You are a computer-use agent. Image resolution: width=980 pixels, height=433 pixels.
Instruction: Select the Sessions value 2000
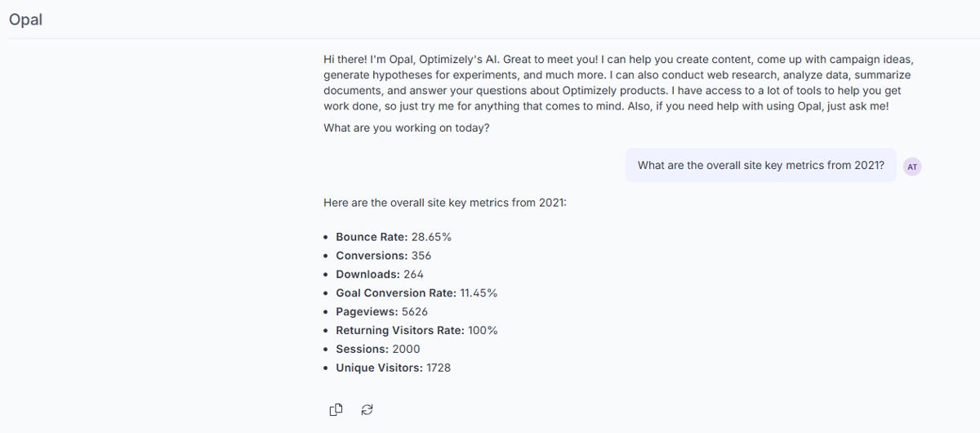(406, 349)
